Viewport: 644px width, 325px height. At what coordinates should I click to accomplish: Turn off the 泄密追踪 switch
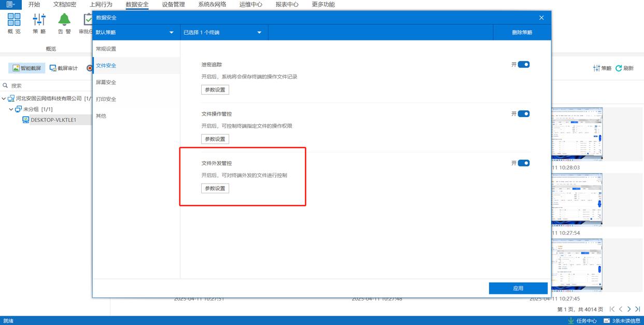click(x=524, y=64)
